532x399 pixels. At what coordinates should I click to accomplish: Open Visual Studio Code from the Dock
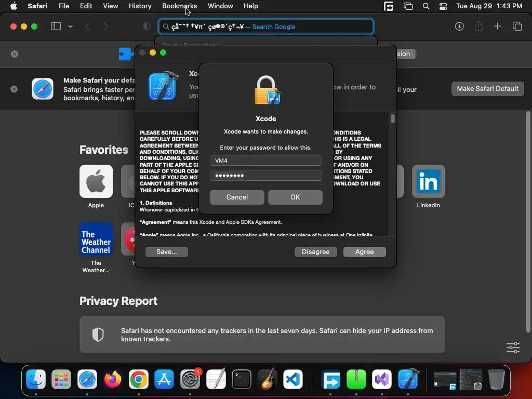click(293, 379)
